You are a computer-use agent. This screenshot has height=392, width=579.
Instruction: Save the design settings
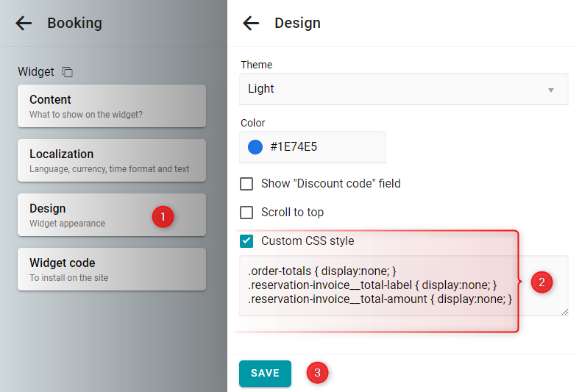(265, 373)
